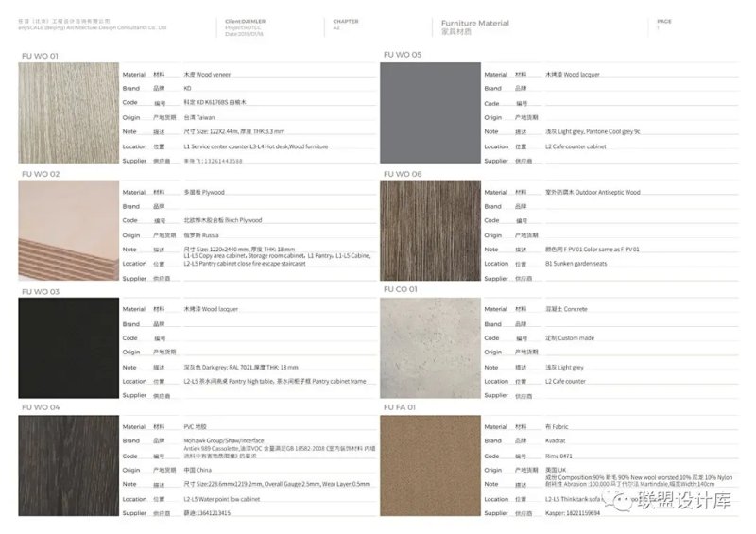Click the Furniture Material page title
Screen dimensions: 756x534
click(x=475, y=23)
